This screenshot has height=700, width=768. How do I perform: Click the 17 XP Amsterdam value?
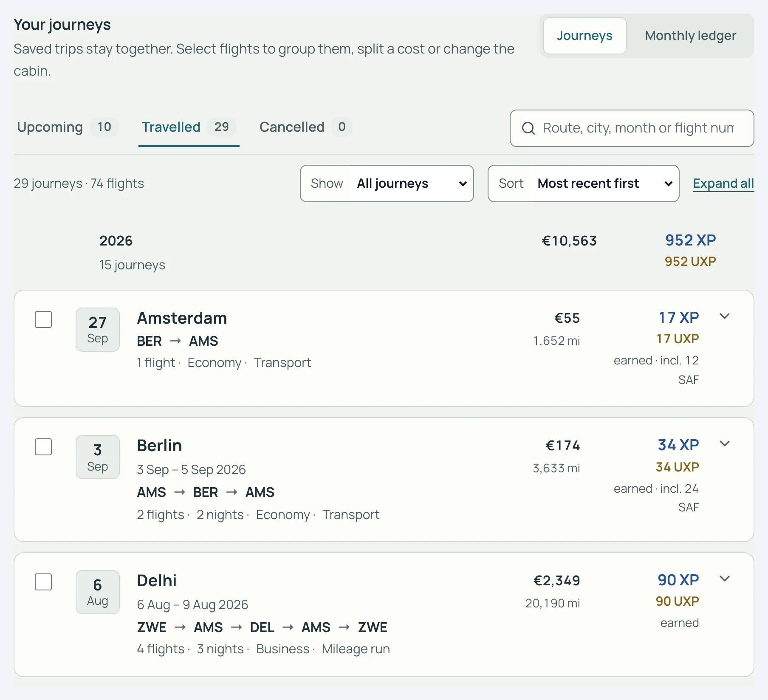click(678, 317)
